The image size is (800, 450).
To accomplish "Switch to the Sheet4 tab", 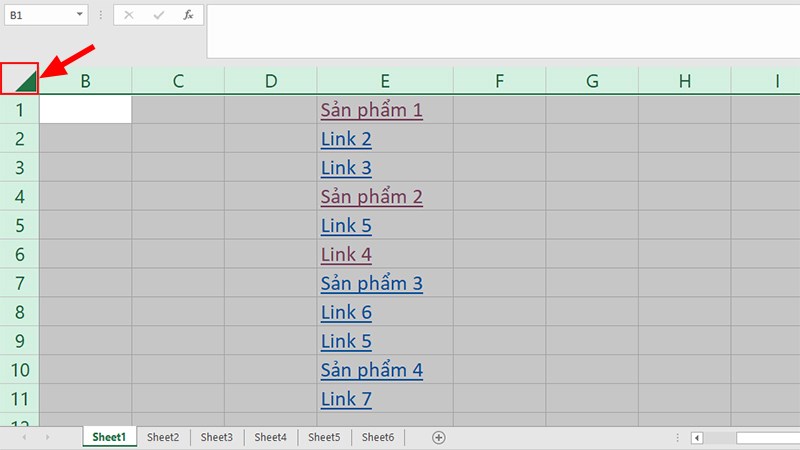I will coord(270,437).
